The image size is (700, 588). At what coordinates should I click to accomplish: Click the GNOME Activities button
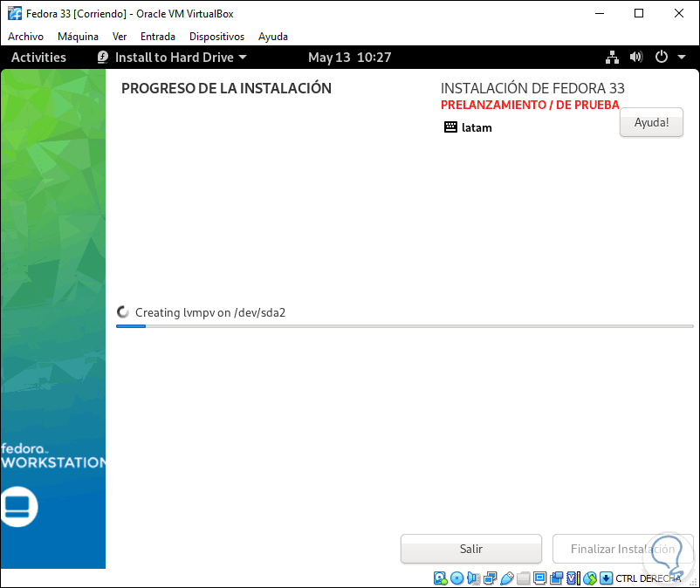38,57
